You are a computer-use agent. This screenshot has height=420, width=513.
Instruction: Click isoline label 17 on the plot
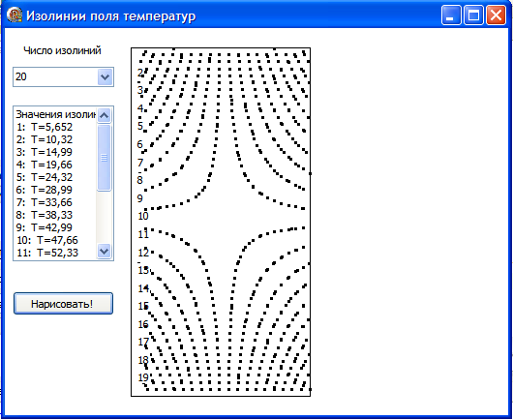[143, 342]
